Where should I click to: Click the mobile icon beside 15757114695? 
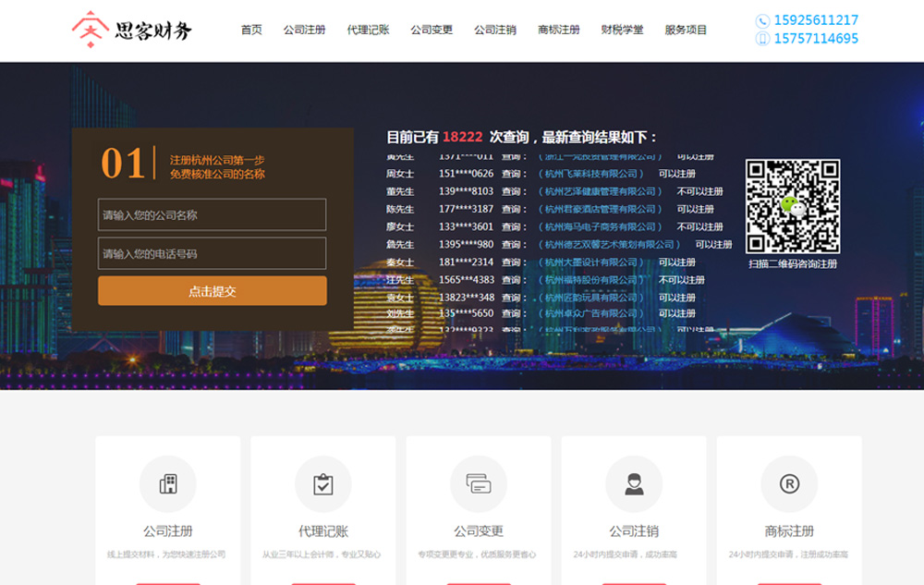(762, 39)
